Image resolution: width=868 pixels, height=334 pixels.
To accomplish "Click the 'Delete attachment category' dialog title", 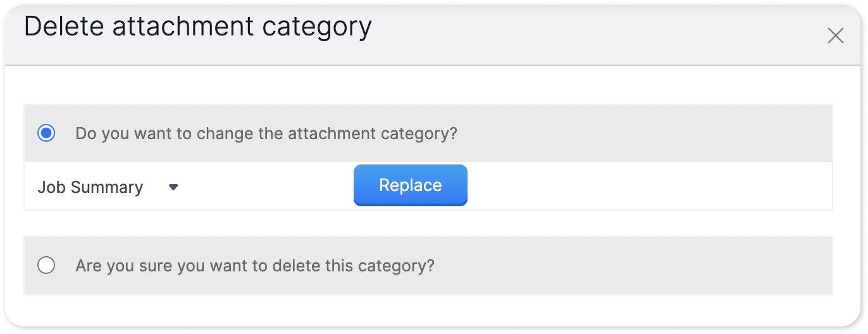I will coord(197,27).
